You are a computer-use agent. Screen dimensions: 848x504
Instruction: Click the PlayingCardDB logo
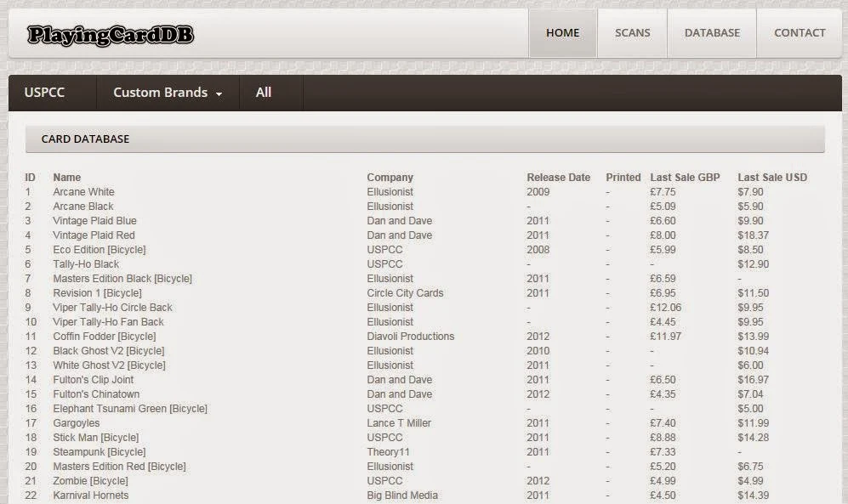(x=111, y=35)
